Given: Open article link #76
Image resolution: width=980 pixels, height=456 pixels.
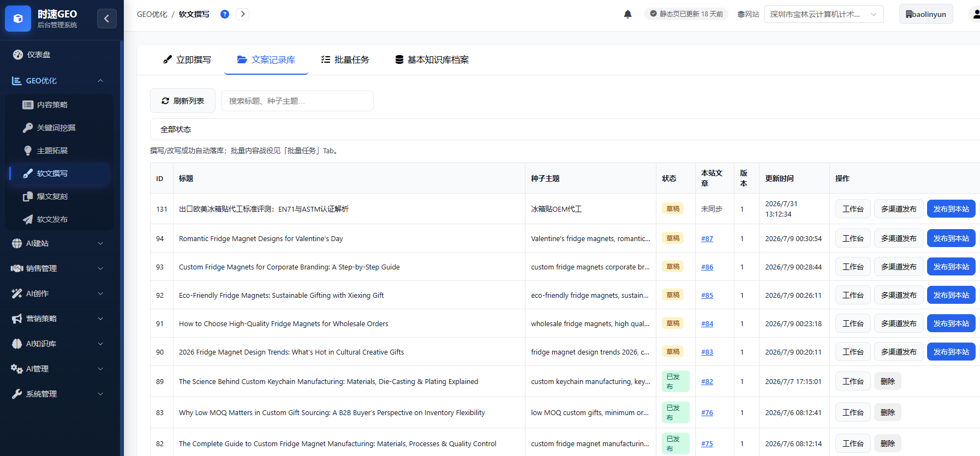Looking at the screenshot, I should coord(707,412).
